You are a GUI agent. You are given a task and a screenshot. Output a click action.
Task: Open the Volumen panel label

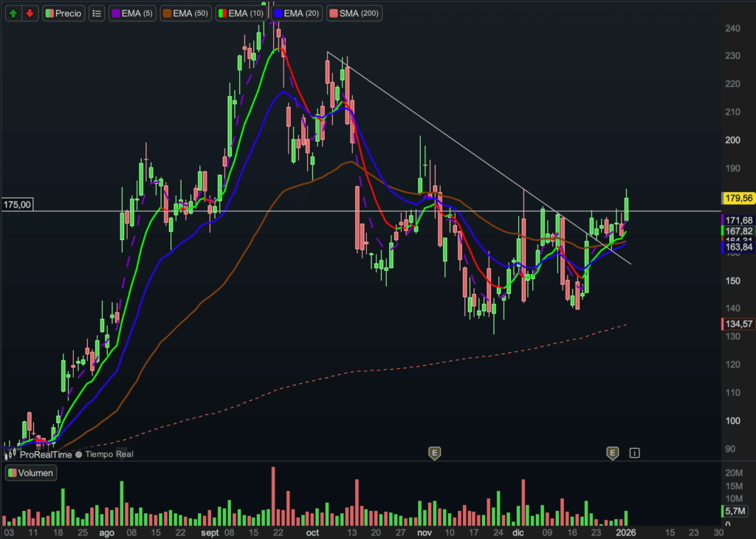pyautogui.click(x=31, y=473)
